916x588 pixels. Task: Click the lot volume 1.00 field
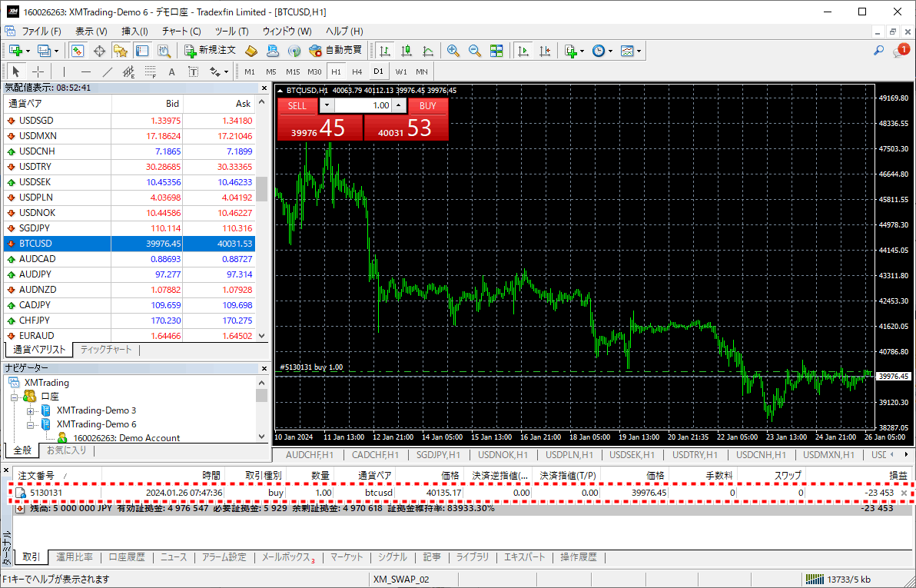click(x=363, y=106)
